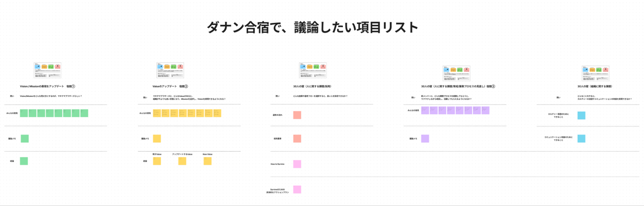Select the green 議論メモ sticky note
Viewport: 644px width, 206px height.
coord(25,138)
